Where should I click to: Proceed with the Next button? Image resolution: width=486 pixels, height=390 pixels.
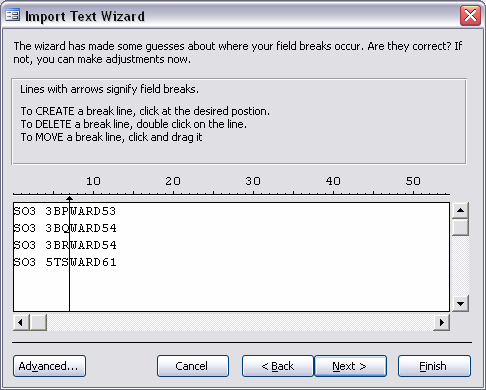click(350, 366)
